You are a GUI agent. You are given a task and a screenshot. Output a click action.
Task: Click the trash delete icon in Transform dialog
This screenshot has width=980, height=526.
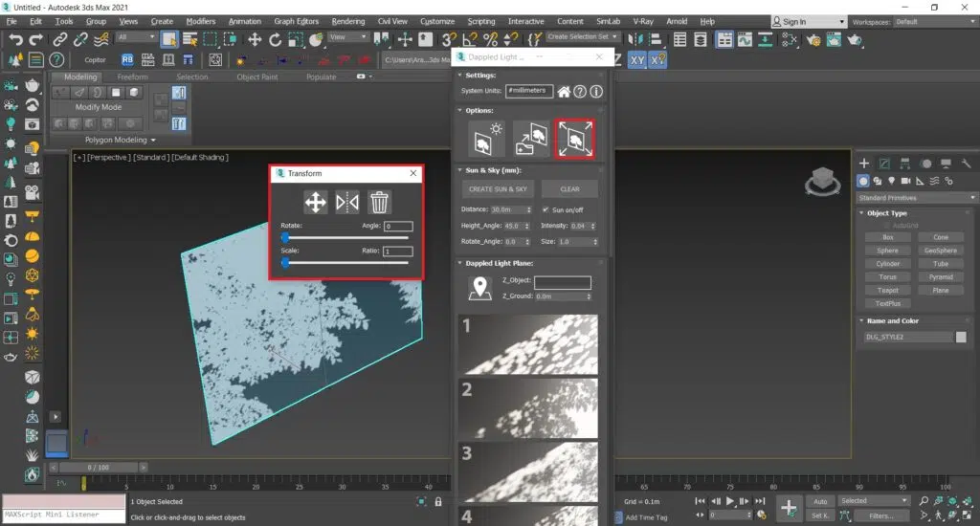tap(380, 203)
